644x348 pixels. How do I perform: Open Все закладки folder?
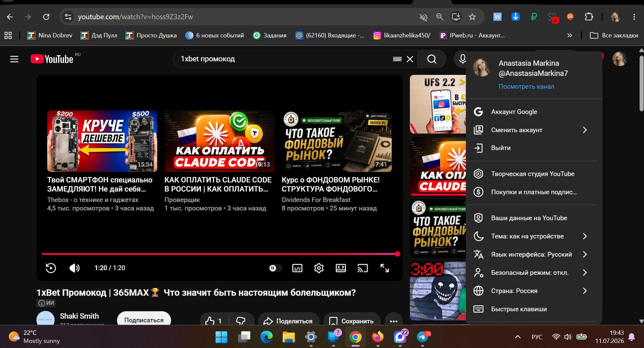pyautogui.click(x=614, y=35)
